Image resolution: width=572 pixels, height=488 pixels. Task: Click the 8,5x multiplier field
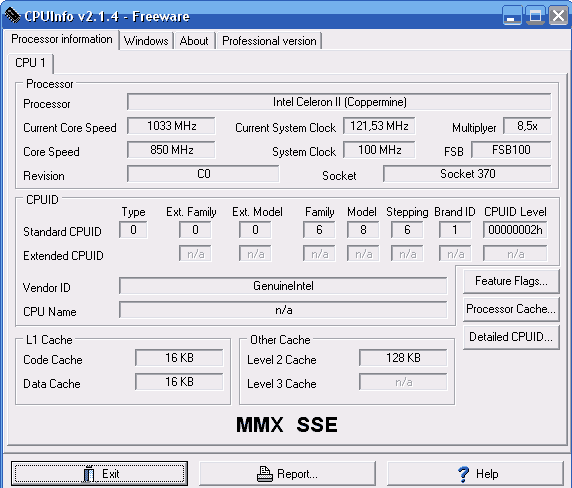[x=527, y=126]
